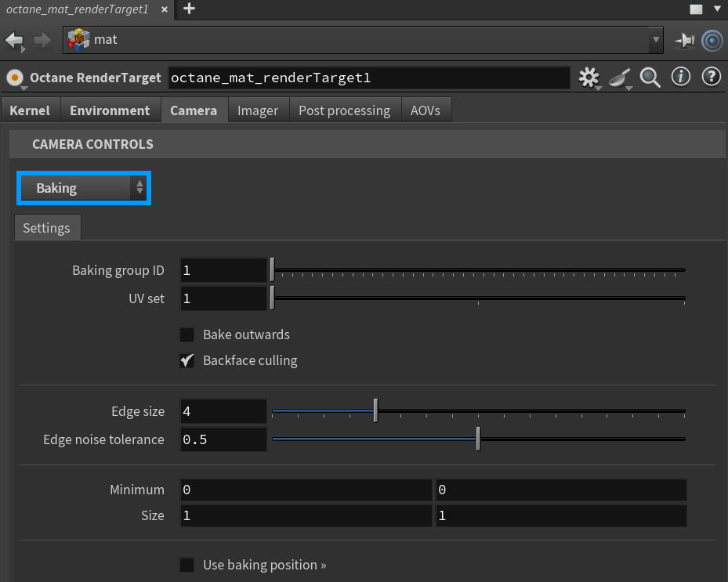Screen dimensions: 728x582
Task: Open the node info icon
Action: pyautogui.click(x=681, y=77)
